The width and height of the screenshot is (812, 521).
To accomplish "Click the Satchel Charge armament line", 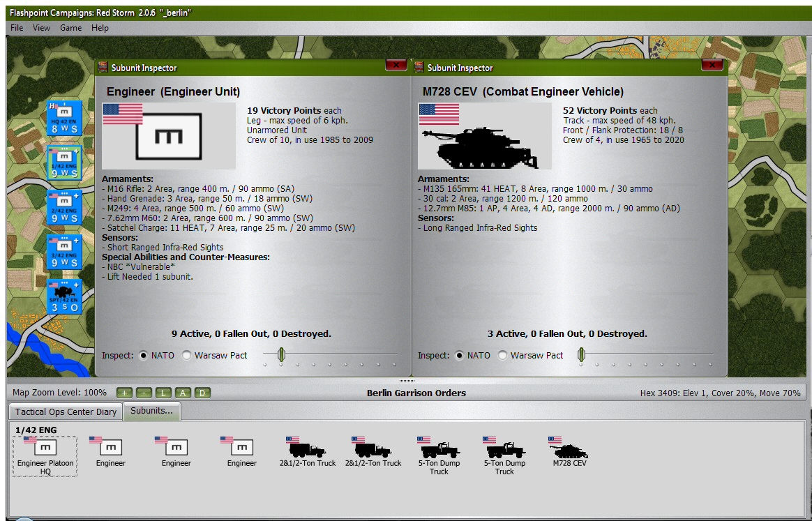I will [x=228, y=228].
